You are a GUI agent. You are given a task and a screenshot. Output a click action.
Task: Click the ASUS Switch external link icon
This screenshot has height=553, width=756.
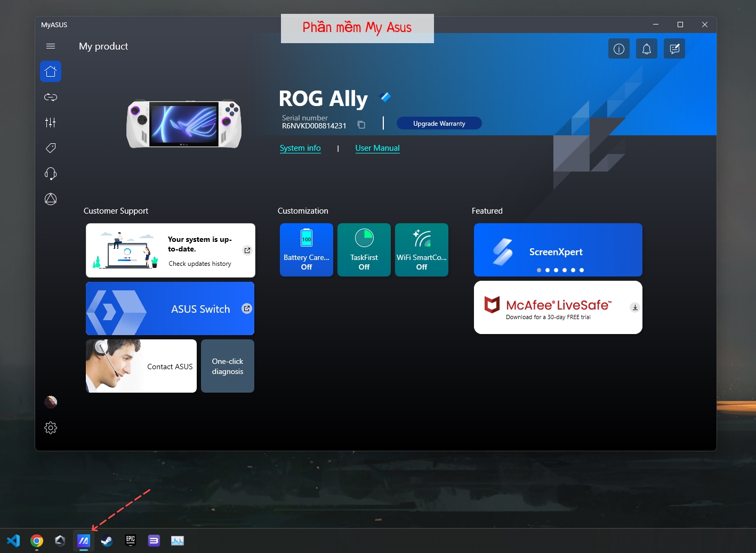click(247, 308)
